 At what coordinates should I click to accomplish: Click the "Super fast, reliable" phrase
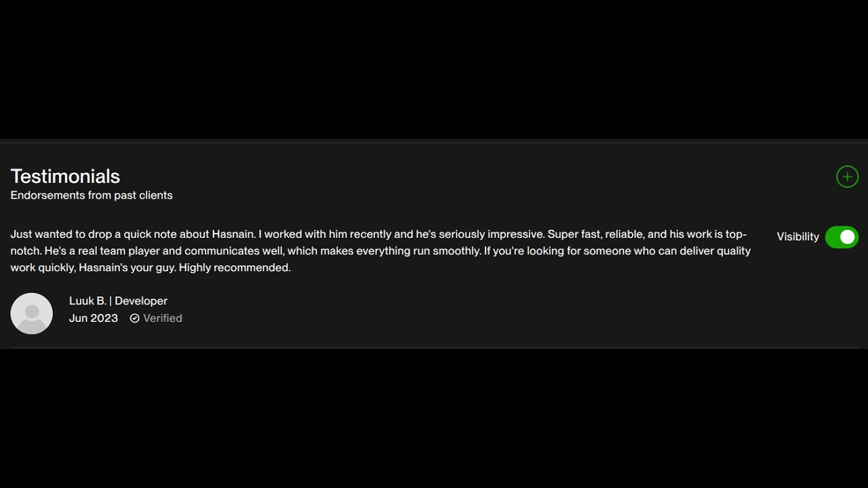[x=595, y=235]
